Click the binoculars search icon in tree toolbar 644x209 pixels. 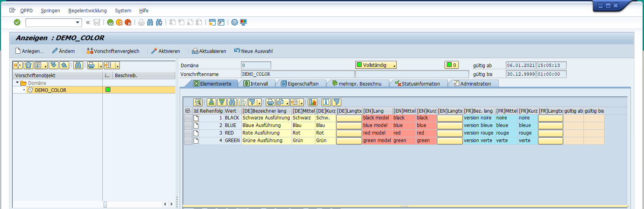(x=78, y=65)
